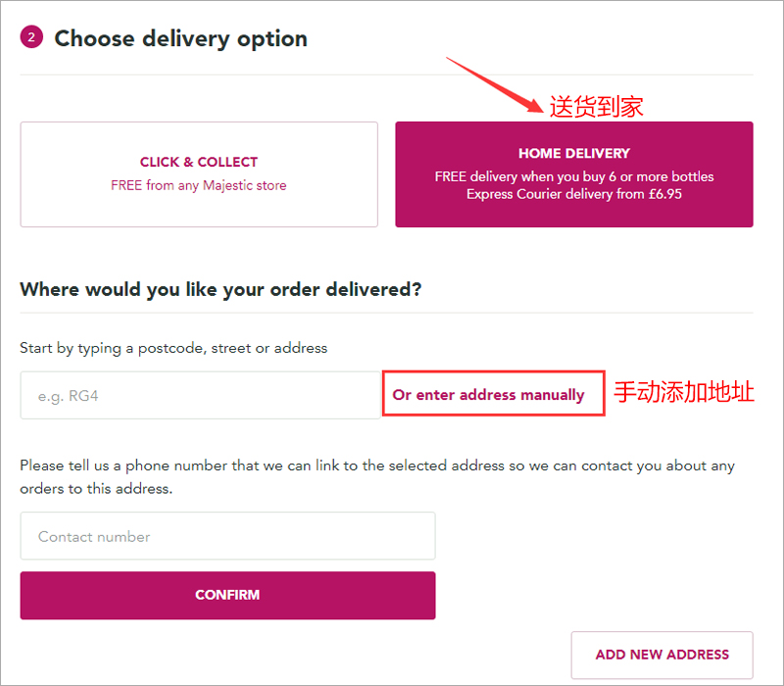Click the 'Express Courier delivery from £6.95' line
This screenshot has width=784, height=686.
tap(574, 194)
